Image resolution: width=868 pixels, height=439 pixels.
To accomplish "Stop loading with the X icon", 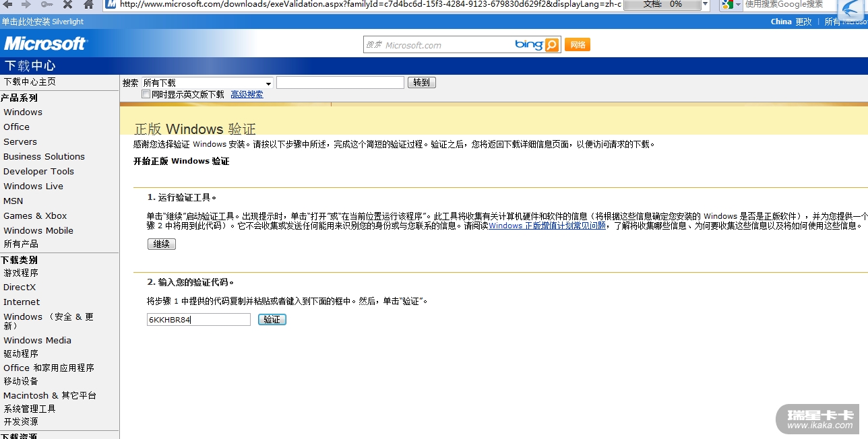I will click(67, 4).
